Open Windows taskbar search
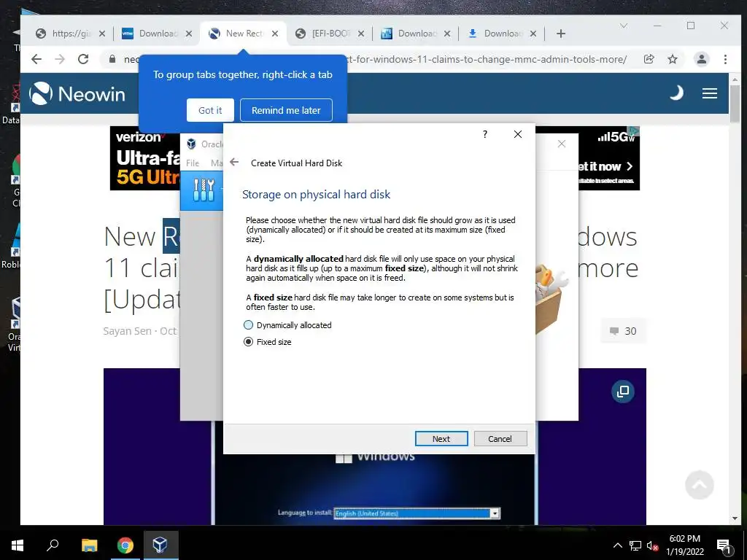The height and width of the screenshot is (560, 747). (x=53, y=545)
